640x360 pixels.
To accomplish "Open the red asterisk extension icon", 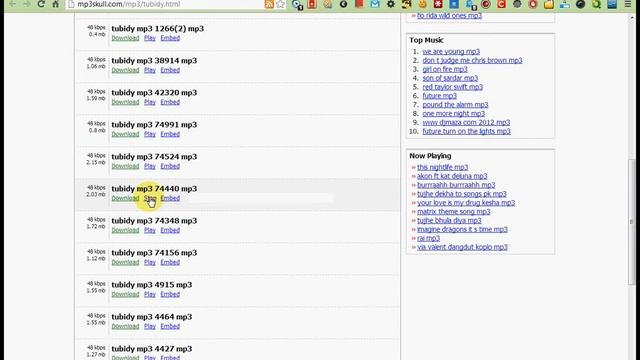I will pos(438,4).
